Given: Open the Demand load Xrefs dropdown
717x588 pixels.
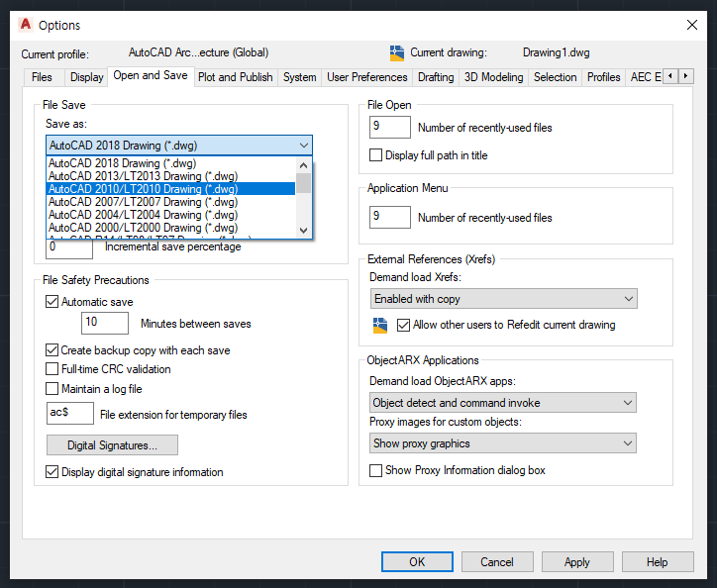Looking at the screenshot, I should click(x=503, y=299).
